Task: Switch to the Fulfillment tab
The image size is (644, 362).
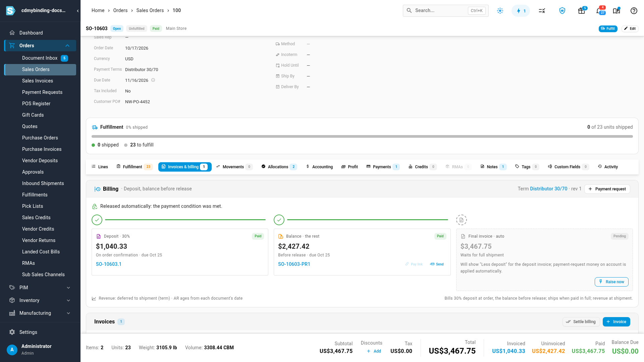Action: click(x=134, y=167)
